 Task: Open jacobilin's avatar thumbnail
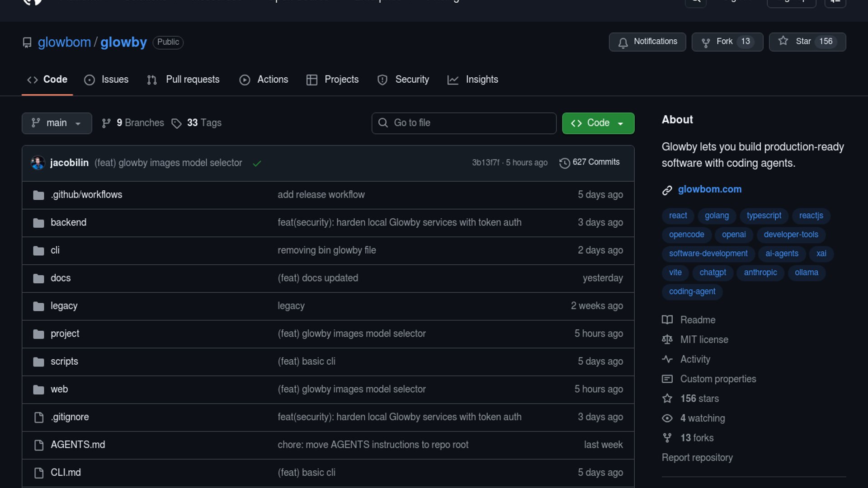(x=38, y=163)
